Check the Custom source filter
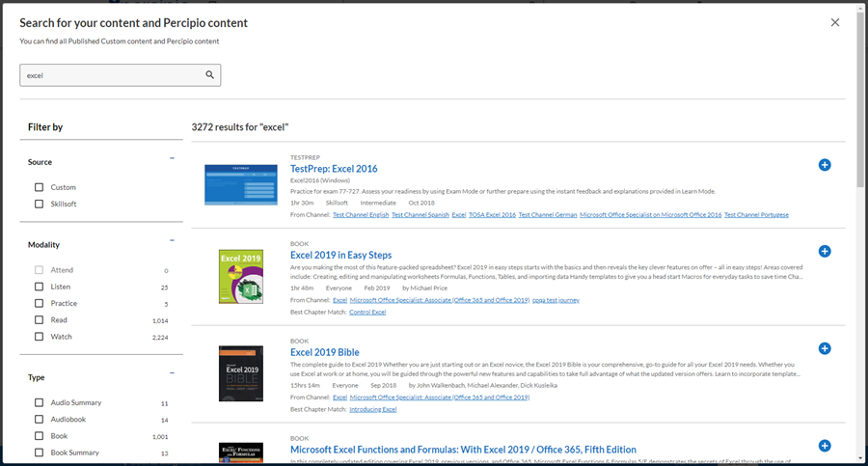 click(x=39, y=187)
